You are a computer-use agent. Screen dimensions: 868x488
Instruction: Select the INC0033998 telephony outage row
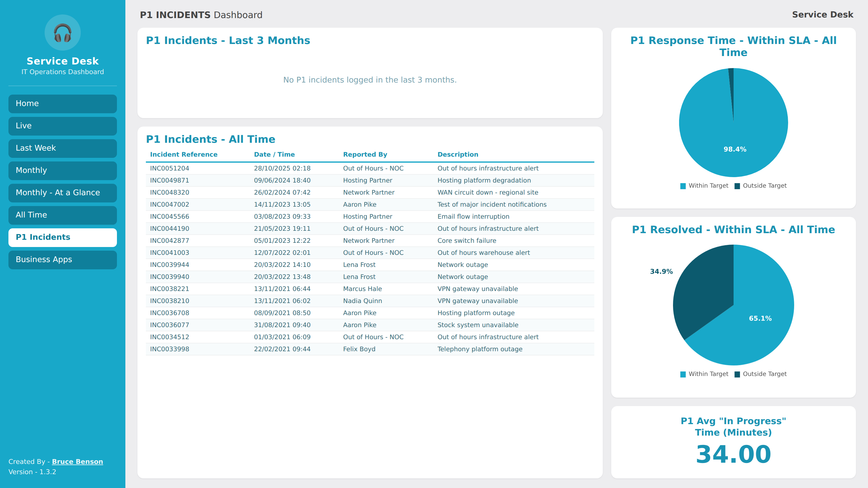pyautogui.click(x=370, y=349)
